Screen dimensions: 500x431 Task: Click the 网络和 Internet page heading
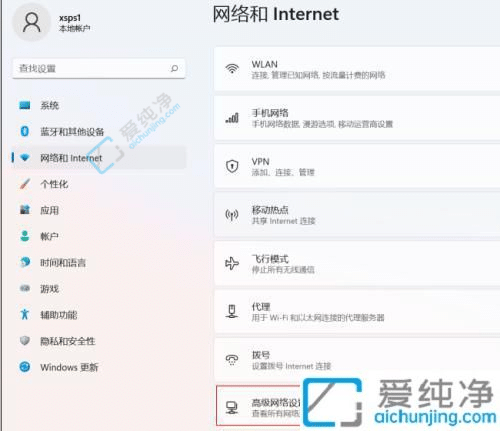[276, 14]
